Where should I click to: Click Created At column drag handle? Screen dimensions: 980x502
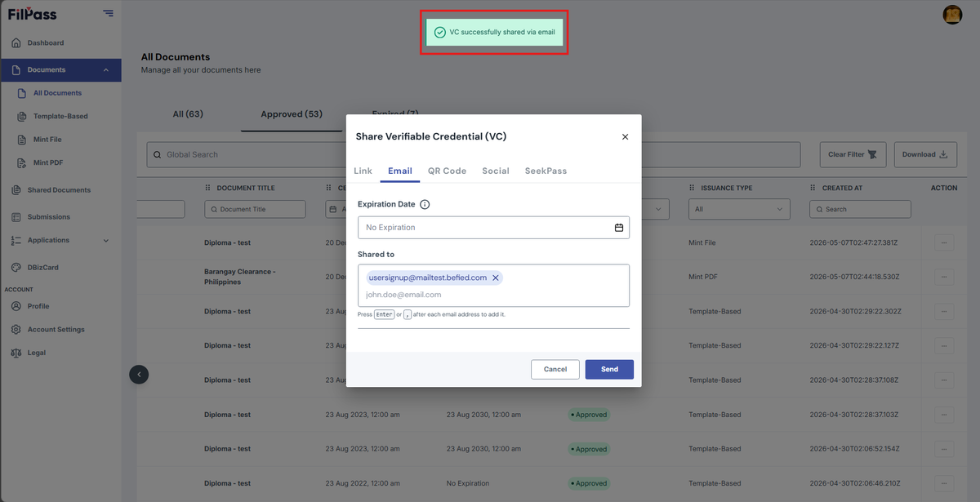(x=814, y=188)
